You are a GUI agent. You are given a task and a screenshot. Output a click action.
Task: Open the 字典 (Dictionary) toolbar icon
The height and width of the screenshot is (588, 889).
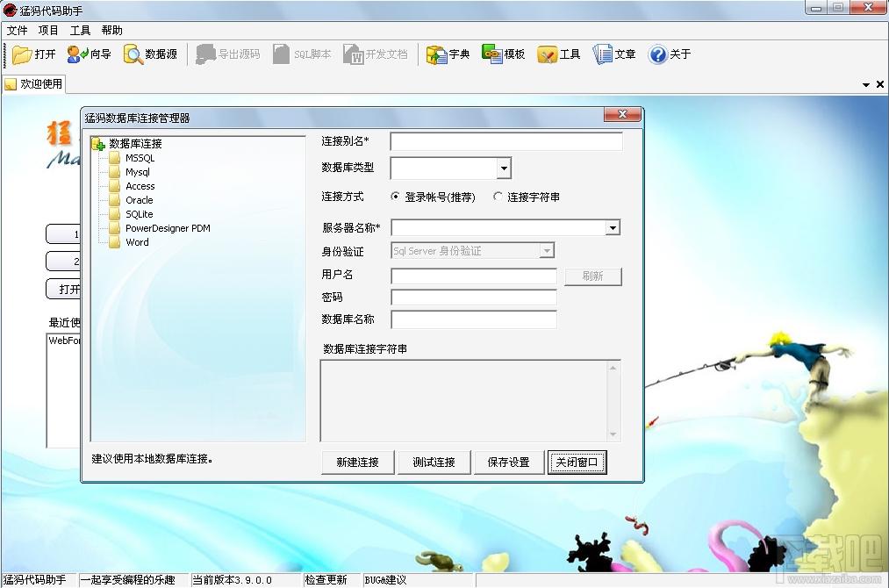[x=436, y=54]
